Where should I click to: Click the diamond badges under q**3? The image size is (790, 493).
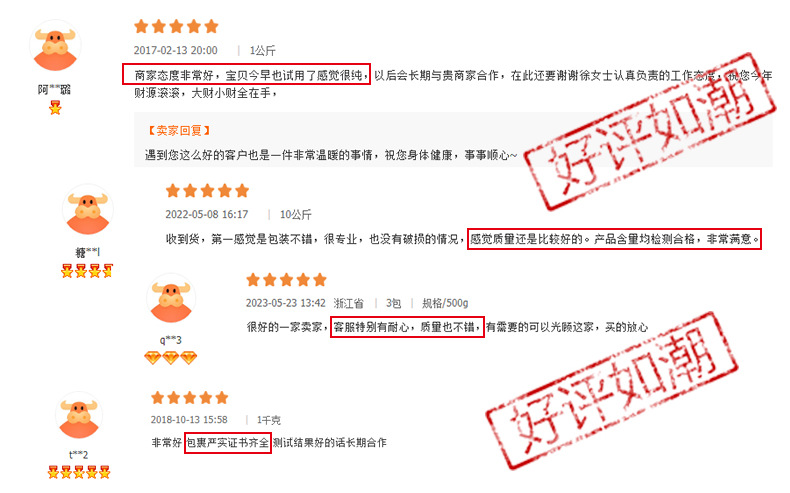point(170,358)
